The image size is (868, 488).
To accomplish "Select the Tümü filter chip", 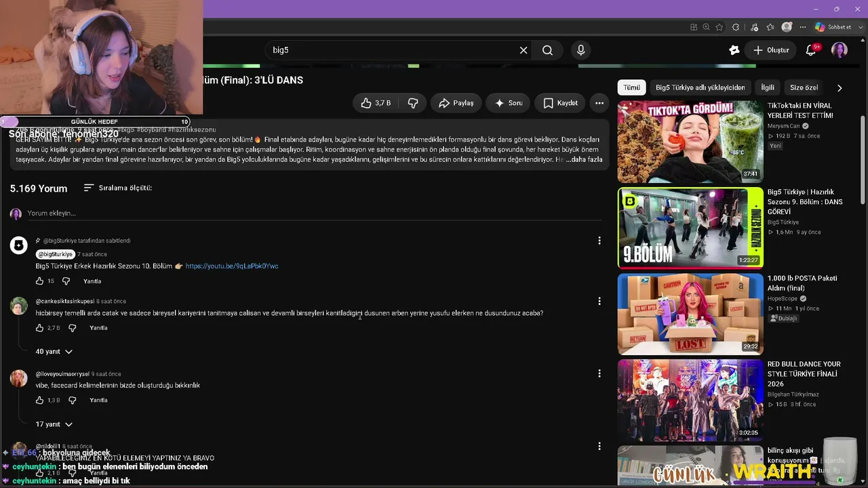I will (632, 87).
